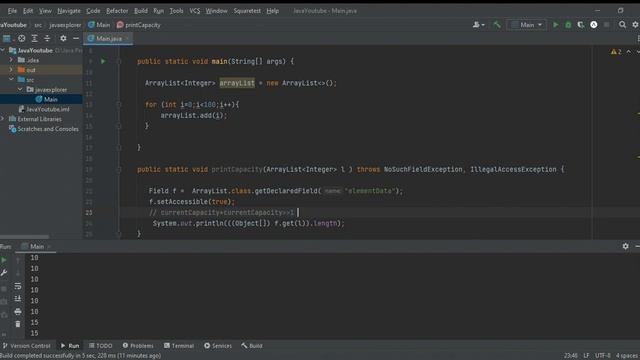Viewport: 640px width, 360px height.
Task: Open the Project view selector dropdown
Action: pos(8,38)
